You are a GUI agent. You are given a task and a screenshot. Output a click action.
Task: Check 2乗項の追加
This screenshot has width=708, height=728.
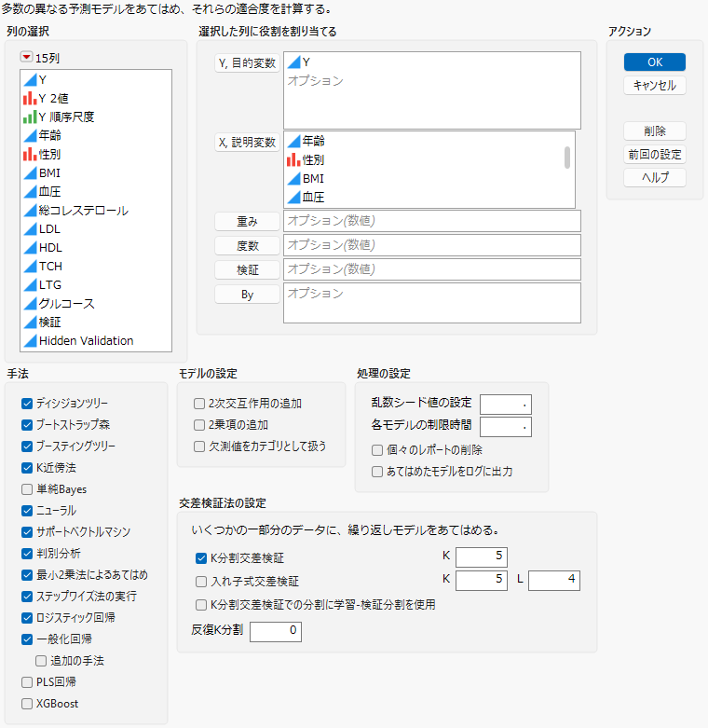pos(199,425)
